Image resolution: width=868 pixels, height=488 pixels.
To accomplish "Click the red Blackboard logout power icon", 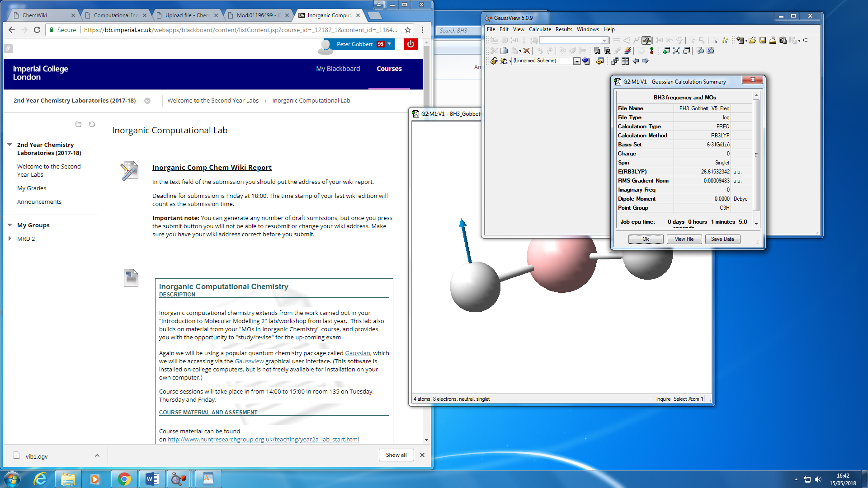I will tap(410, 44).
